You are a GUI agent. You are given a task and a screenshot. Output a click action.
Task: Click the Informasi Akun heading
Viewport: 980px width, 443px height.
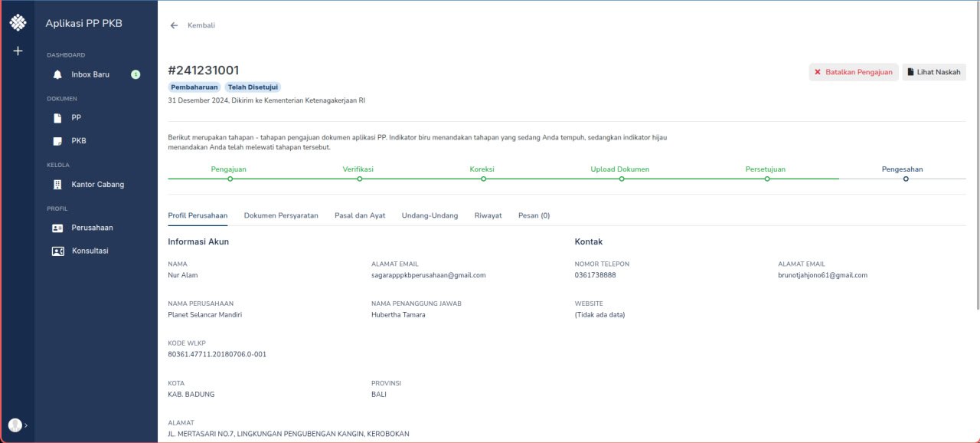click(x=198, y=241)
